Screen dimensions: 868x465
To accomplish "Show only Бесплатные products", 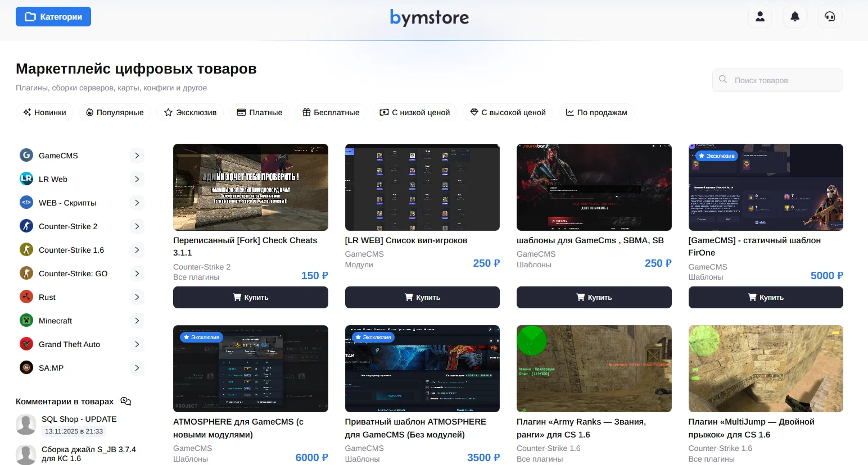I will coord(331,112).
